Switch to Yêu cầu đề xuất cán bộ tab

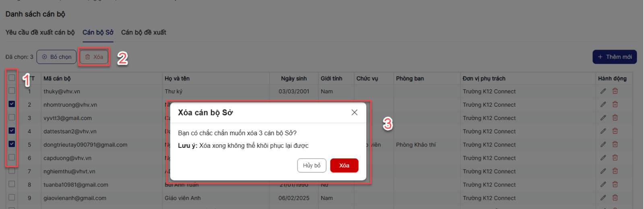pos(40,32)
